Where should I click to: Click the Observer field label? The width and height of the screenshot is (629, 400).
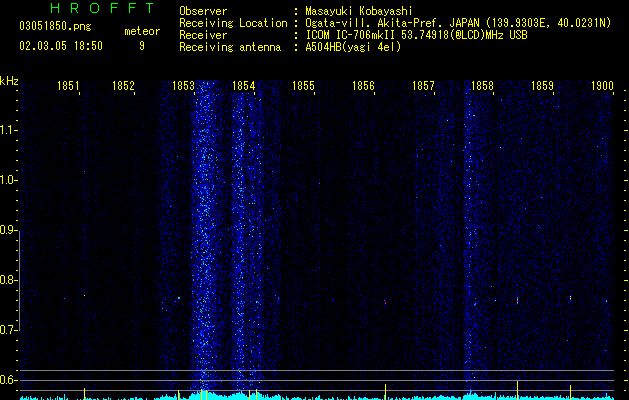[x=203, y=11]
